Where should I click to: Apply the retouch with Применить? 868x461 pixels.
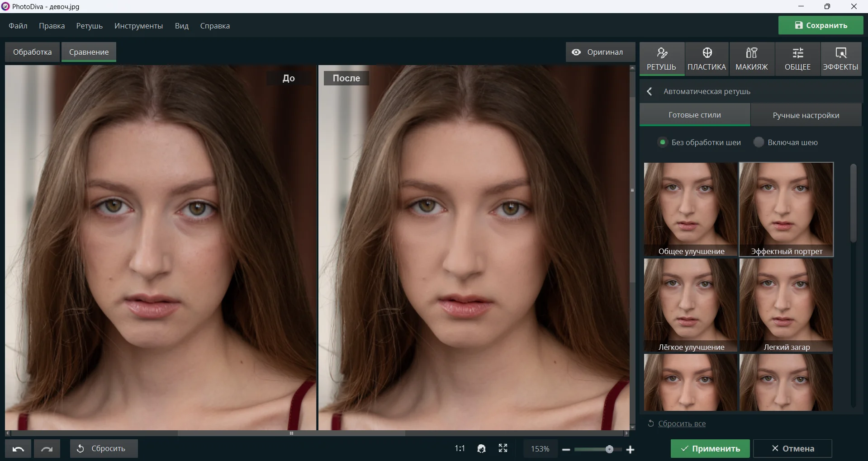pyautogui.click(x=710, y=449)
